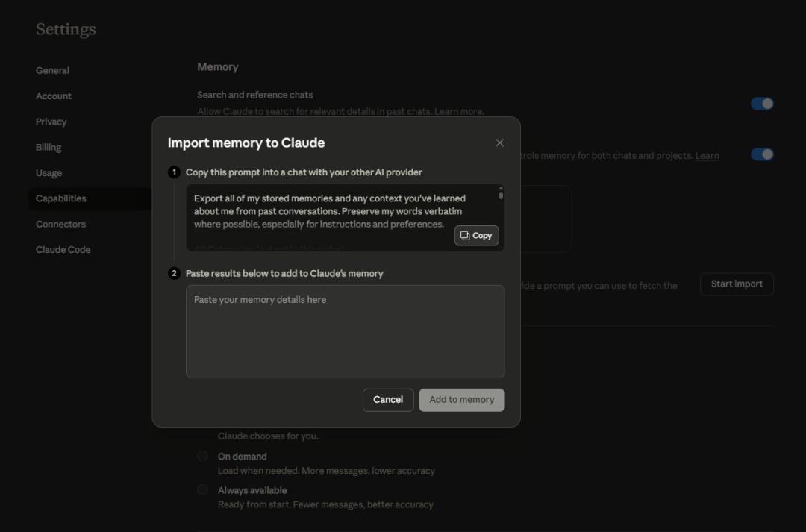
Task: Select the Always available radio option
Action: (202, 490)
